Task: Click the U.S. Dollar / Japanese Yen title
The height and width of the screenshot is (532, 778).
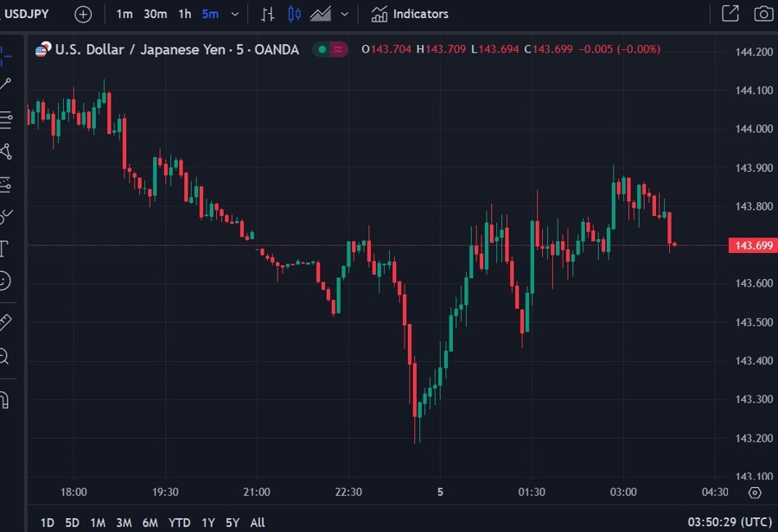Action: [177, 49]
